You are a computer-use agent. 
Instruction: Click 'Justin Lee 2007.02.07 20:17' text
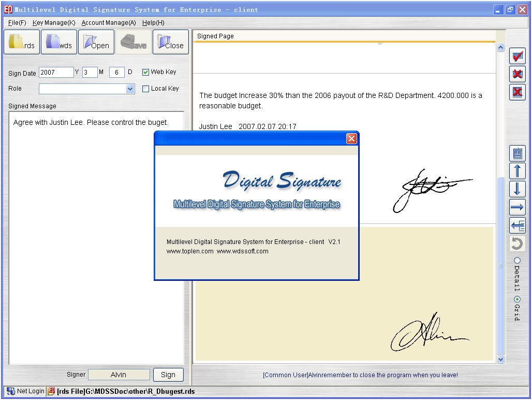248,126
